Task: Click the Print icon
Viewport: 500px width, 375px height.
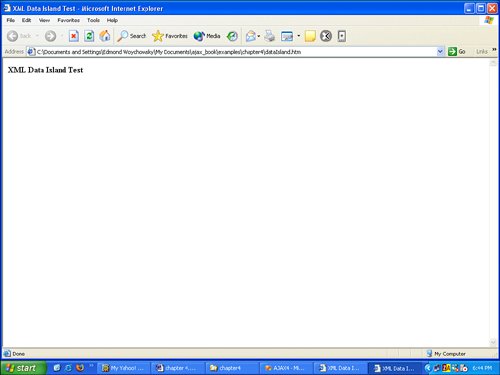Action: [270, 36]
